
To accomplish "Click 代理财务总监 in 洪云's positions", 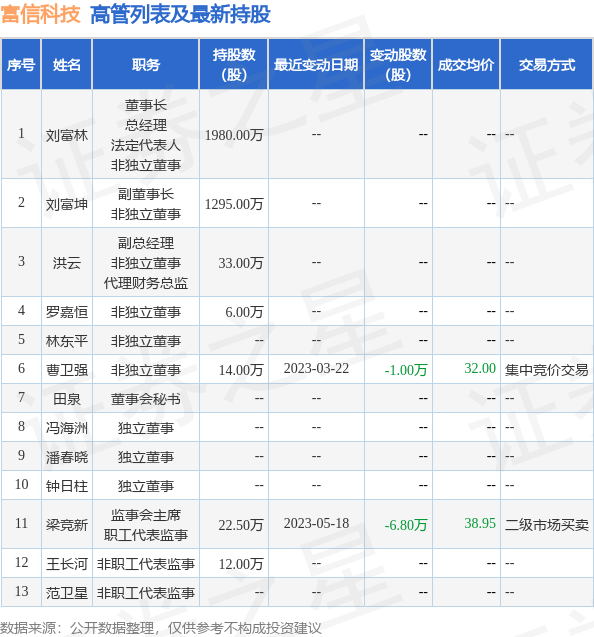I will click(x=146, y=283).
